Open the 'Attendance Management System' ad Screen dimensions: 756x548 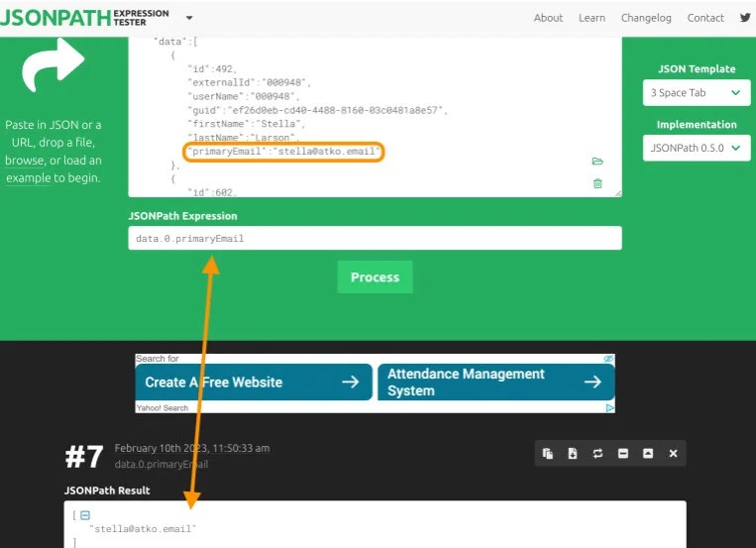click(x=496, y=383)
